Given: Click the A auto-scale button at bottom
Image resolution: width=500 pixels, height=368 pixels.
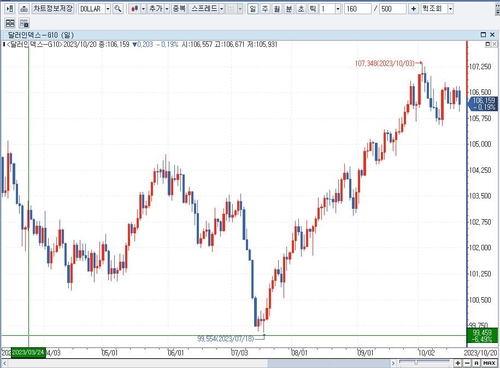Looking at the screenshot, I should point(477,363).
